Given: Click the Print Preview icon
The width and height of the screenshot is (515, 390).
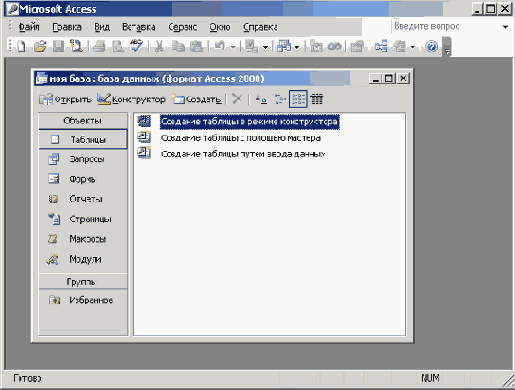Looking at the screenshot, I should 118,46.
